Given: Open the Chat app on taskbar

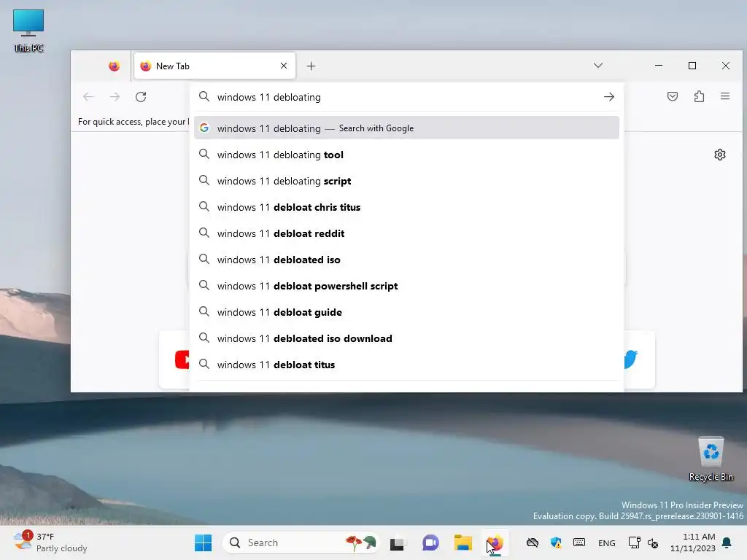Looking at the screenshot, I should tap(430, 542).
